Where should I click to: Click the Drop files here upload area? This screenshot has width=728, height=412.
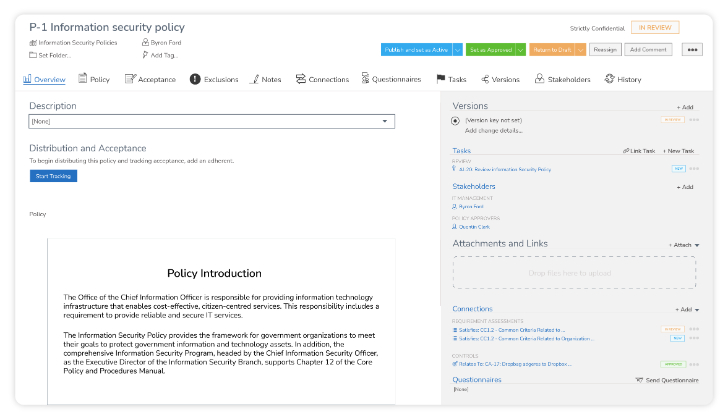[575, 273]
